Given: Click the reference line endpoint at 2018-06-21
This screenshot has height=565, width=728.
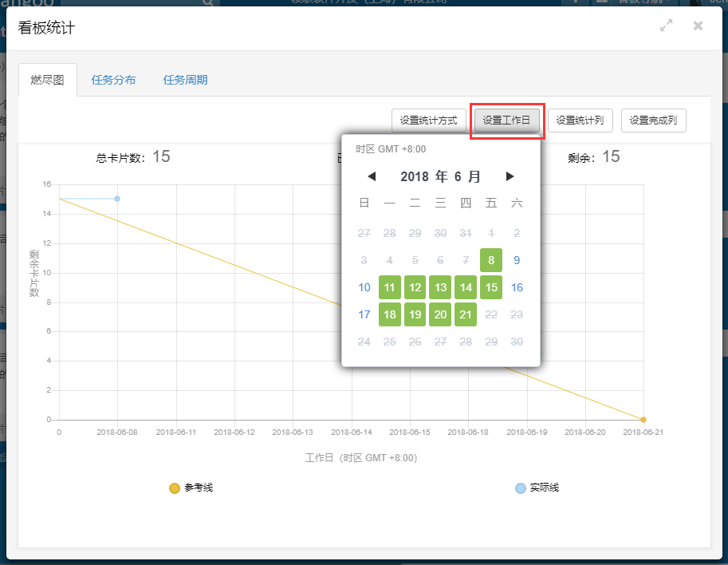Looking at the screenshot, I should tap(643, 420).
